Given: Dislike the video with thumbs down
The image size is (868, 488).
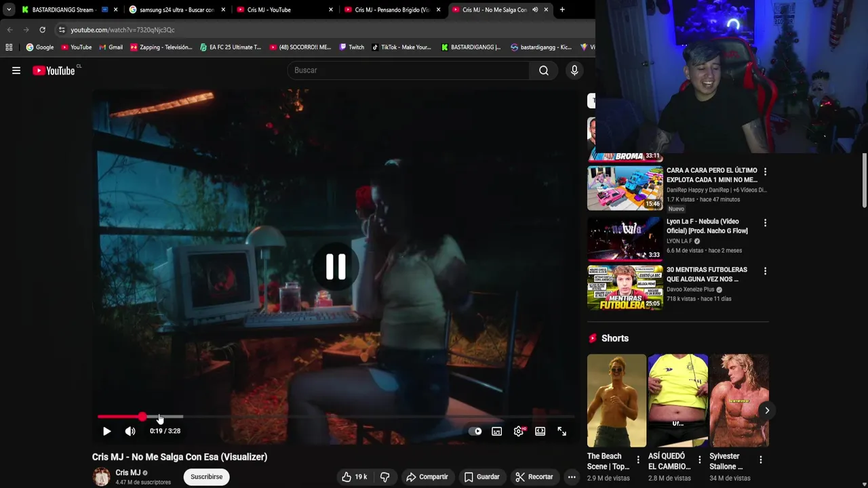Looking at the screenshot, I should point(384,477).
